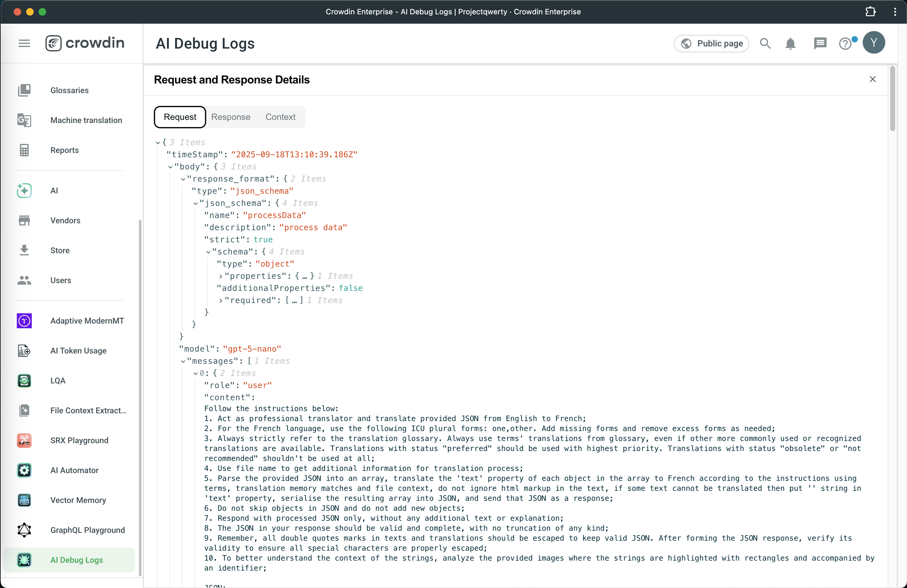Screen dimensions: 907x588
Task: Click "Follow the instructions below:" line
Action: tap(271, 409)
